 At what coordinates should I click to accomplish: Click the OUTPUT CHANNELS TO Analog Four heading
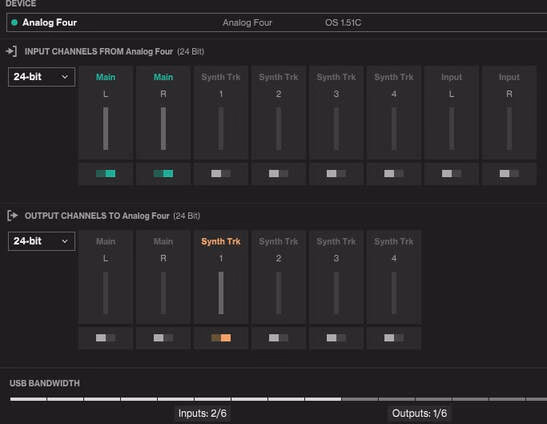(97, 216)
